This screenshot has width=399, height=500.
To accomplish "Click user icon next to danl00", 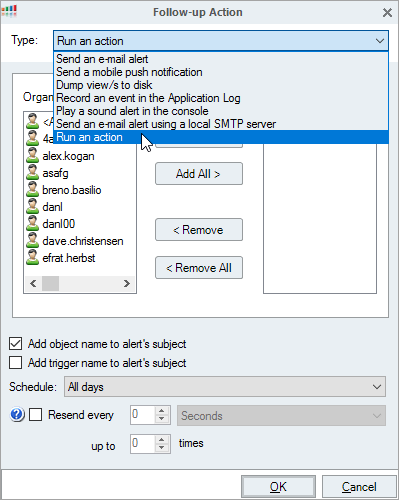I will click(x=32, y=223).
